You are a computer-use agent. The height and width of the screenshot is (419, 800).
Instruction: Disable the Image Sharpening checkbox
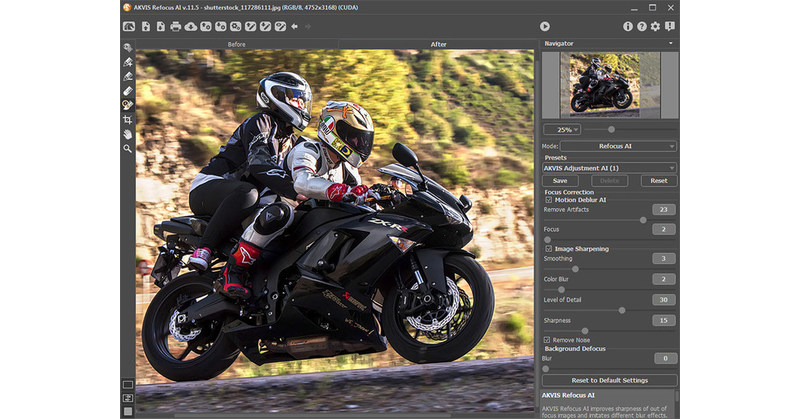pos(548,248)
